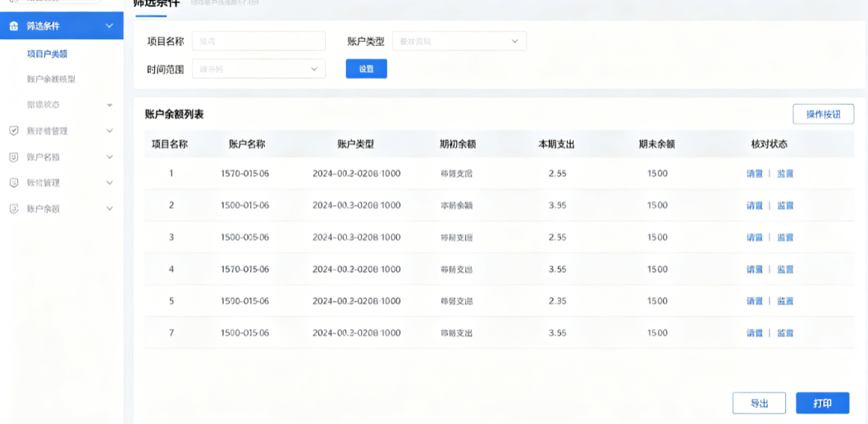This screenshot has width=868, height=424.
Task: Click the 账户余额列表 table heading
Action: click(175, 115)
